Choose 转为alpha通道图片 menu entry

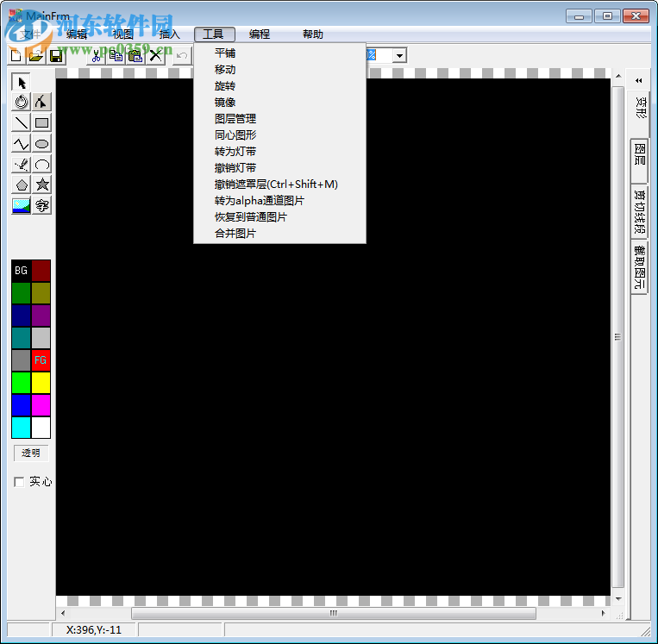[x=279, y=200]
